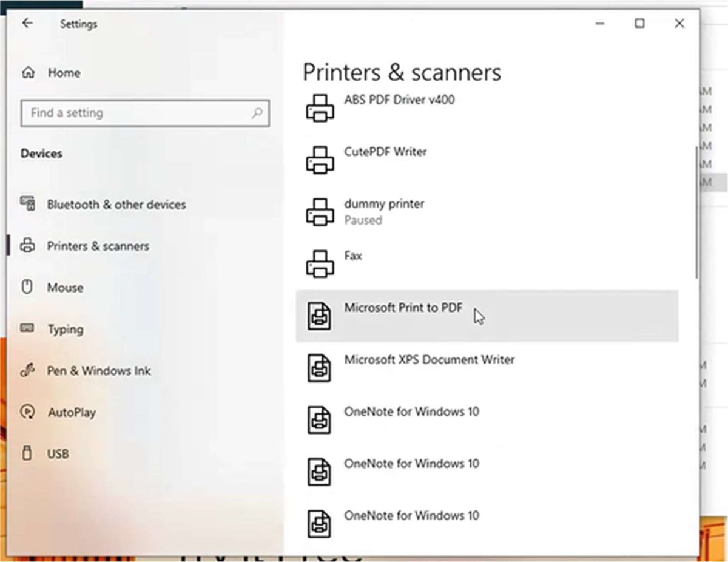Minimize the Settings window
Viewport: 728px width, 562px height.
[x=599, y=24]
